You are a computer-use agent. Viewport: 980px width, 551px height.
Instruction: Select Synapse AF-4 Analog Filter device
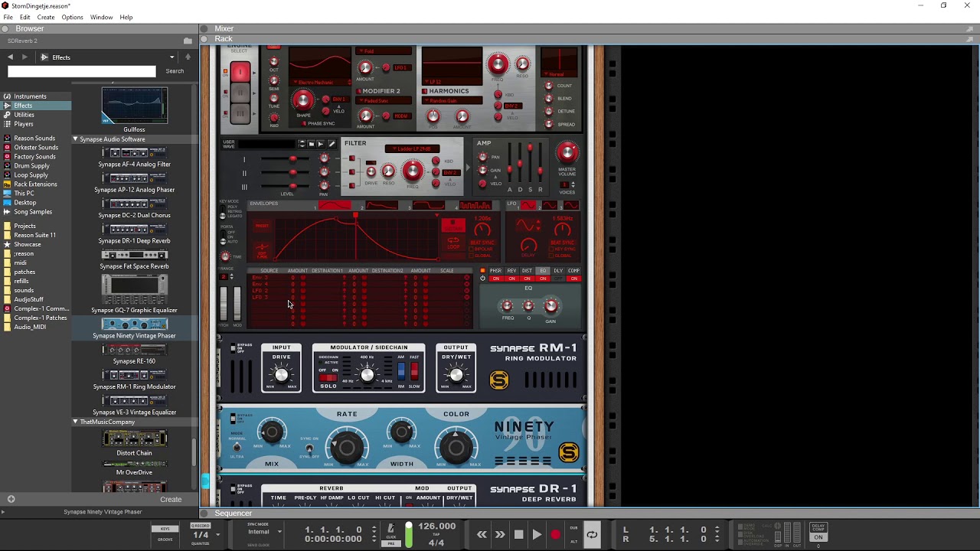point(134,158)
